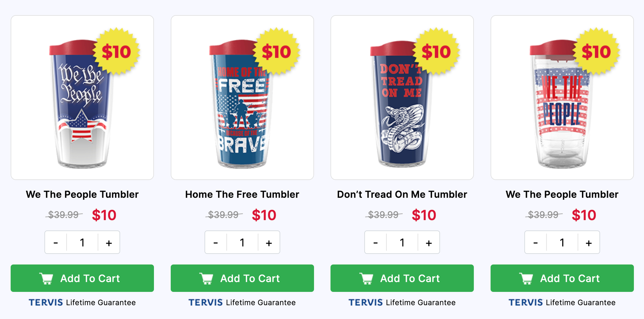The image size is (644, 319).
Task: View the striped We The People tumbler photo
Action: [x=562, y=98]
